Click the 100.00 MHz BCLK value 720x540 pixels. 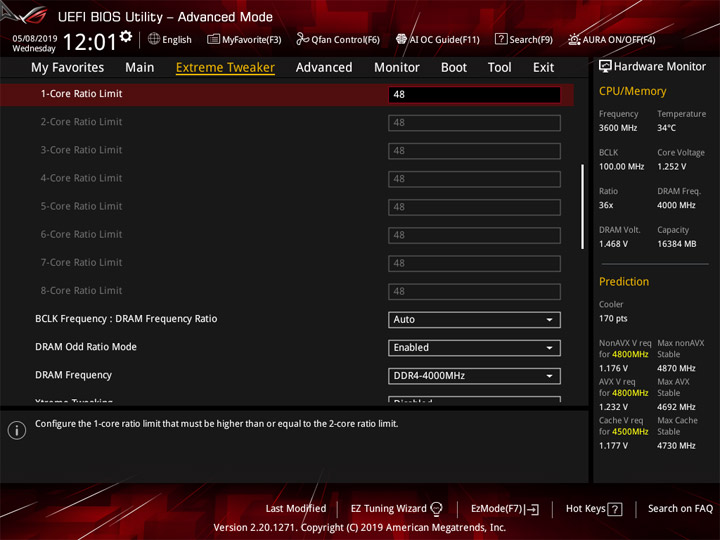click(x=621, y=166)
